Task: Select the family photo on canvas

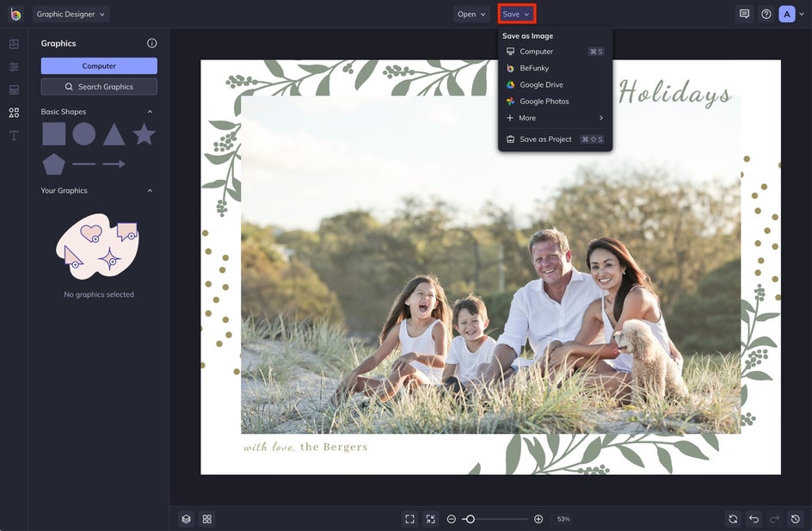Action: click(x=490, y=264)
